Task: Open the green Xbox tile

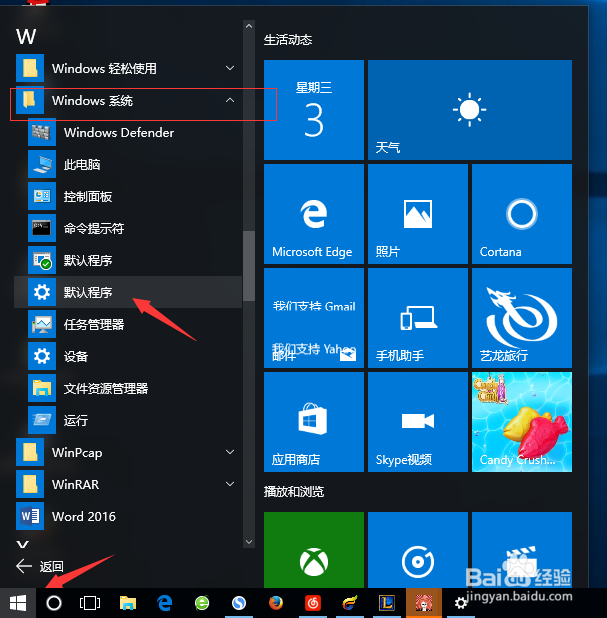Action: click(x=314, y=550)
